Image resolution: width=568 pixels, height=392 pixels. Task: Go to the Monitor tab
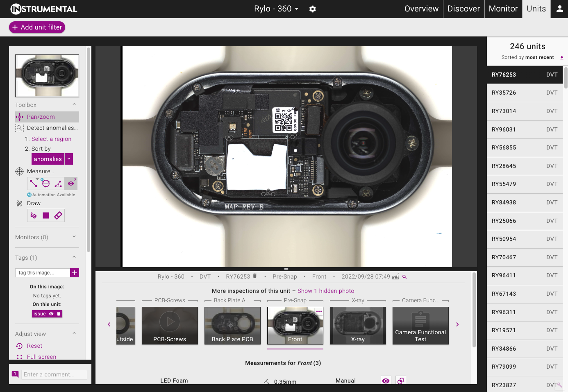503,9
